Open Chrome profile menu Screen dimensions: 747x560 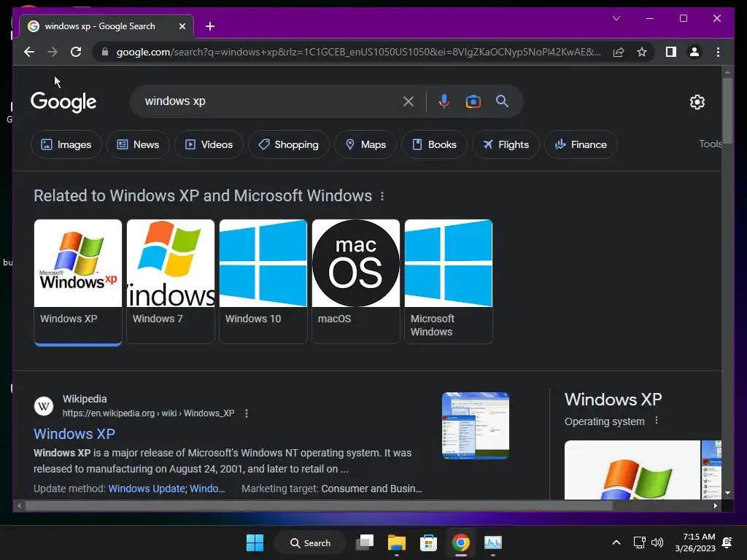(694, 52)
